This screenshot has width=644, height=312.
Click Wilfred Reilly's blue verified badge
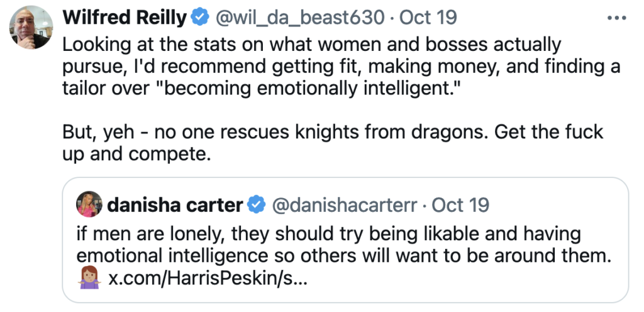pyautogui.click(x=199, y=18)
